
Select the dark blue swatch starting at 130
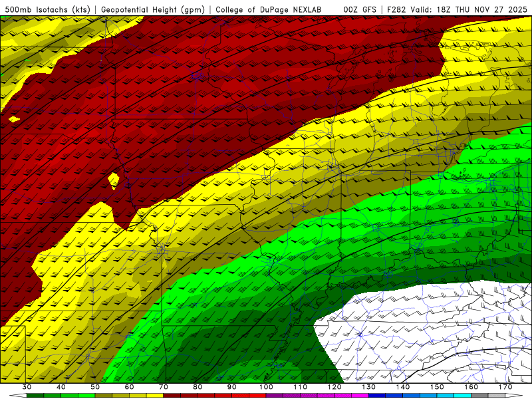click(x=377, y=396)
